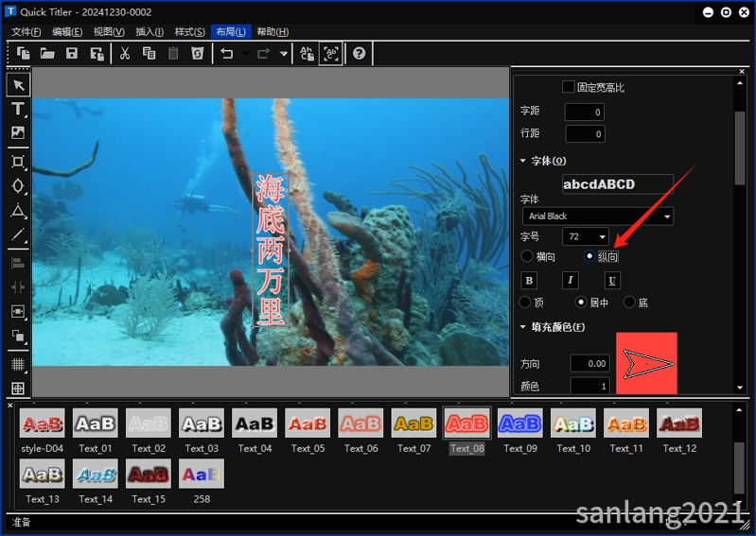Open the Arial Black font dropdown
This screenshot has height=536, width=756.
pyautogui.click(x=598, y=216)
